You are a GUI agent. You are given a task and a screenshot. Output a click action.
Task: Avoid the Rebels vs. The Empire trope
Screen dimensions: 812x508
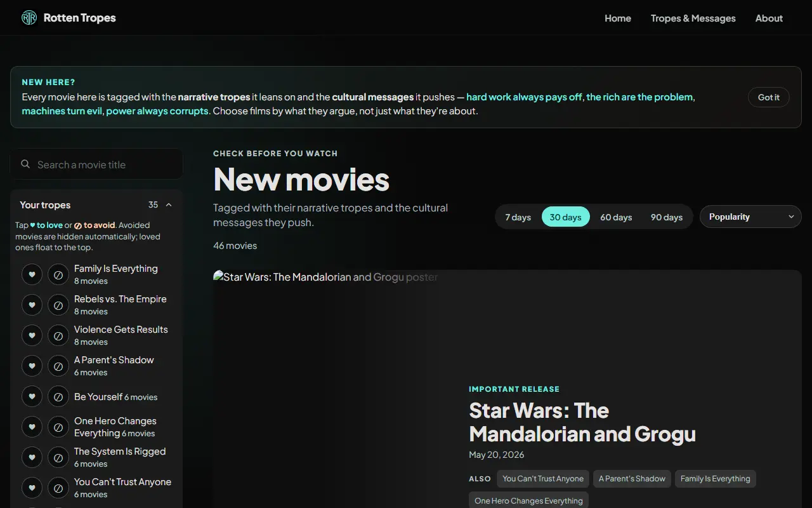pos(58,305)
